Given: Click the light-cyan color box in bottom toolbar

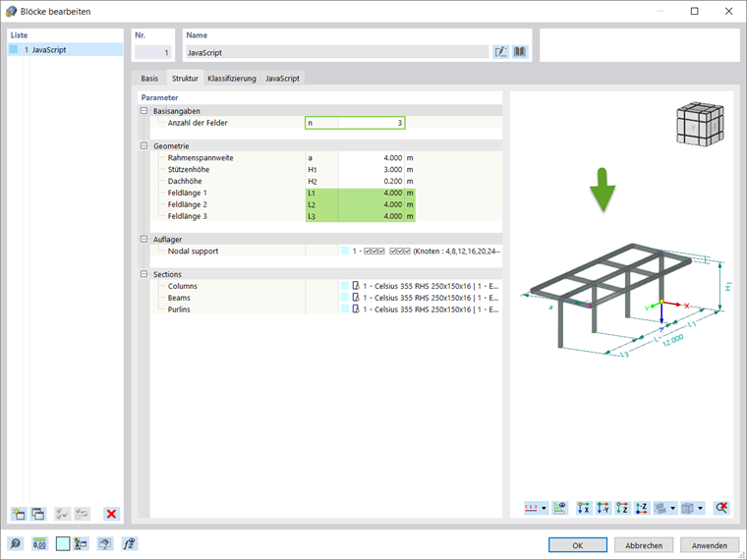Looking at the screenshot, I should 63,544.
